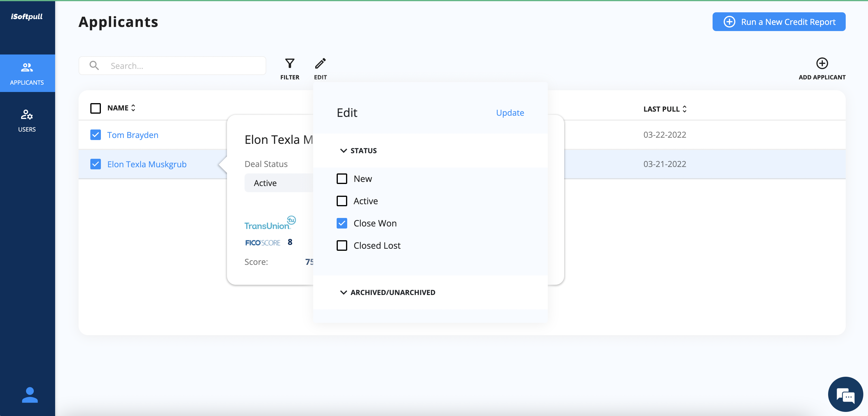
Task: Open Elon Texla Muskgrub's applicant record
Action: tap(147, 164)
